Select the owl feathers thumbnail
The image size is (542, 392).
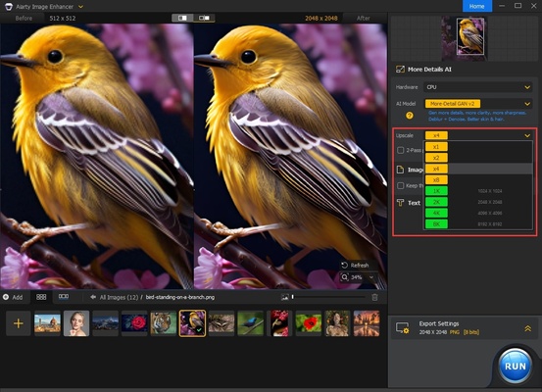(x=222, y=323)
